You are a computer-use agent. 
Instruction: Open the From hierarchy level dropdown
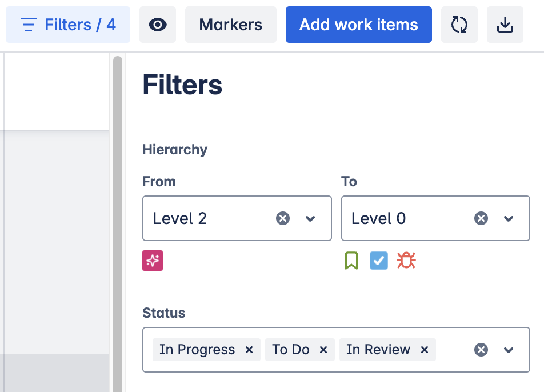coord(310,219)
